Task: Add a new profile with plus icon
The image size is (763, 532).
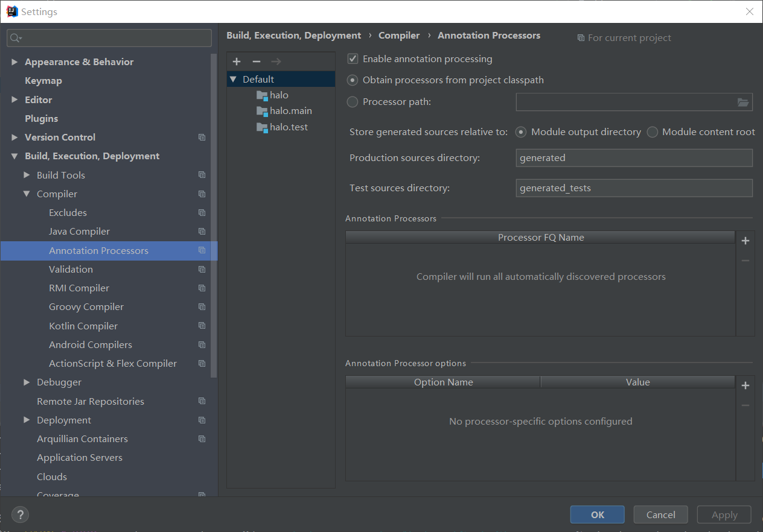Action: point(237,62)
